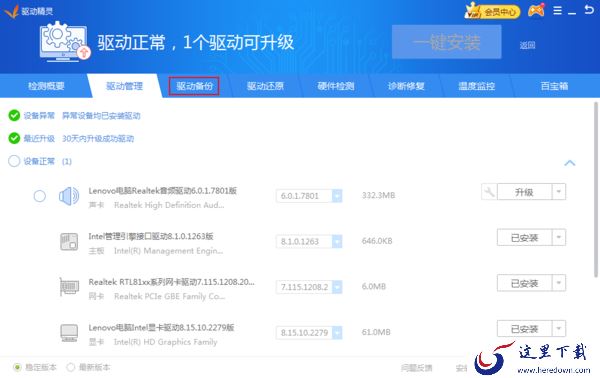Click the 驱动精灵 logo icon
This screenshot has width=600, height=378.
click(11, 11)
